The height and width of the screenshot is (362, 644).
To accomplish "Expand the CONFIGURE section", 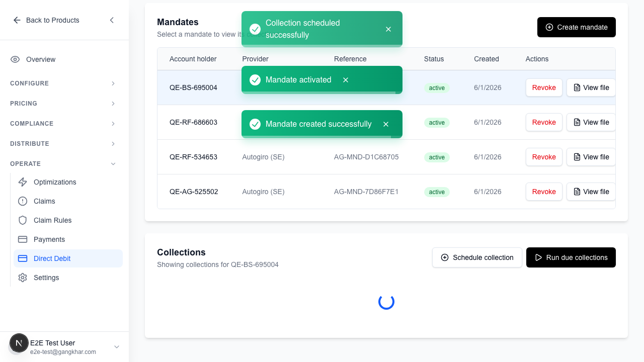I will click(x=63, y=83).
